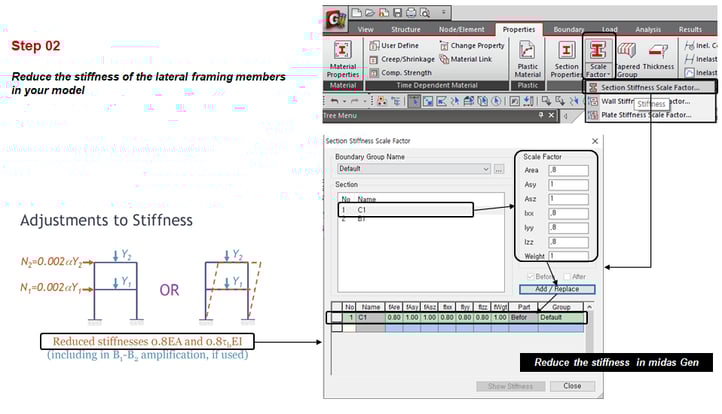722x414 pixels.
Task: Click the Material Link icon
Action: tap(444, 59)
